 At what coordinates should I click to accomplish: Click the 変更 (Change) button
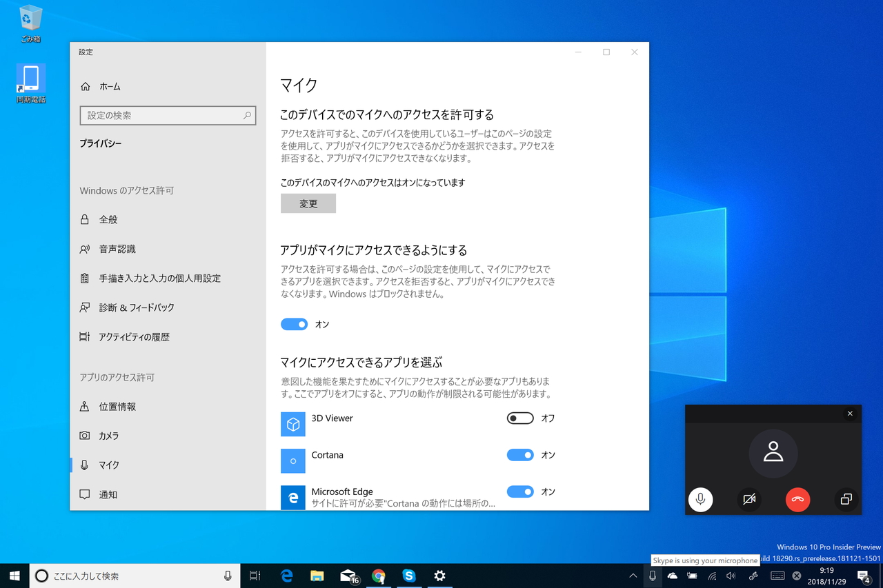[x=308, y=203]
